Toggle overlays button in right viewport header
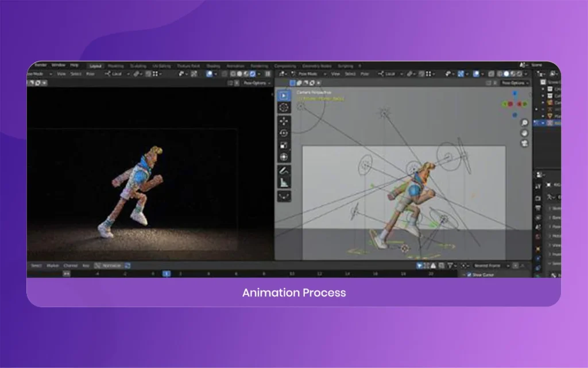 click(476, 74)
